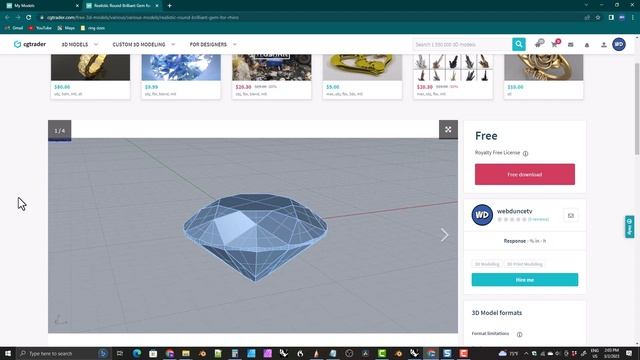The height and width of the screenshot is (360, 640).
Task: Open the green Help side tab
Action: point(629,227)
